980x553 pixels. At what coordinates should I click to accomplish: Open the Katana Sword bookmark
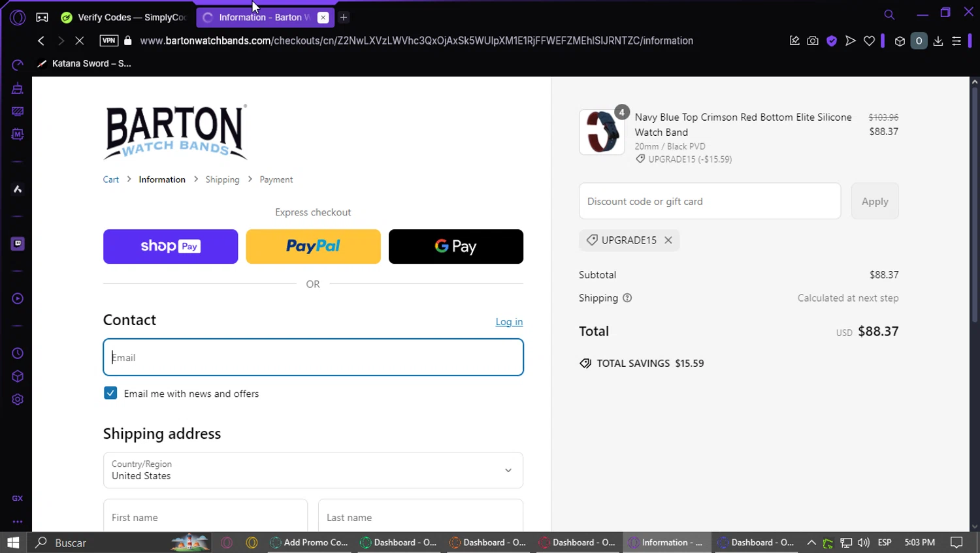[x=85, y=63]
